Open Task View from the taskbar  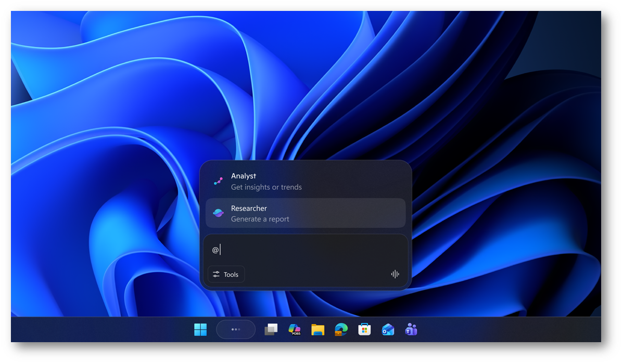point(271,330)
